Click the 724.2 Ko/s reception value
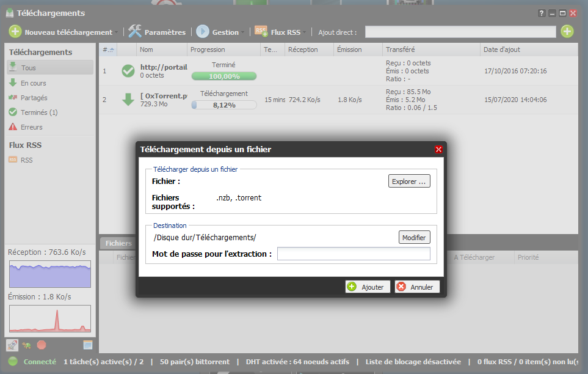The width and height of the screenshot is (588, 374). click(304, 100)
